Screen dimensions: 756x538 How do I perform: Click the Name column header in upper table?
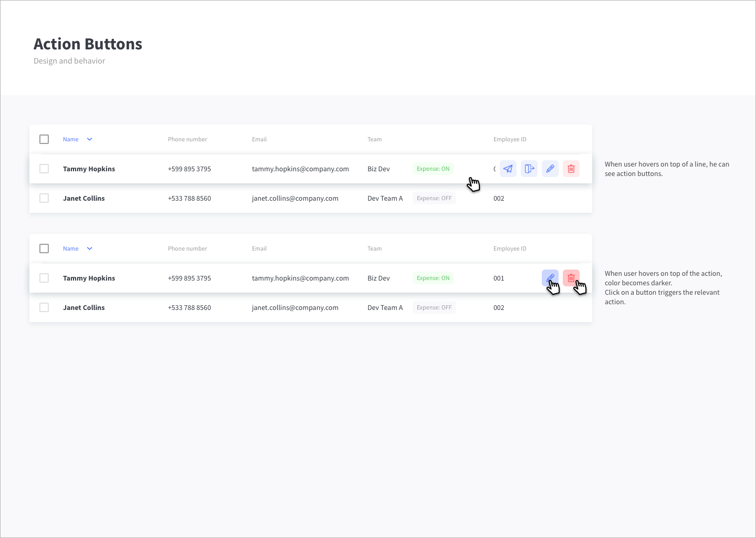click(71, 139)
